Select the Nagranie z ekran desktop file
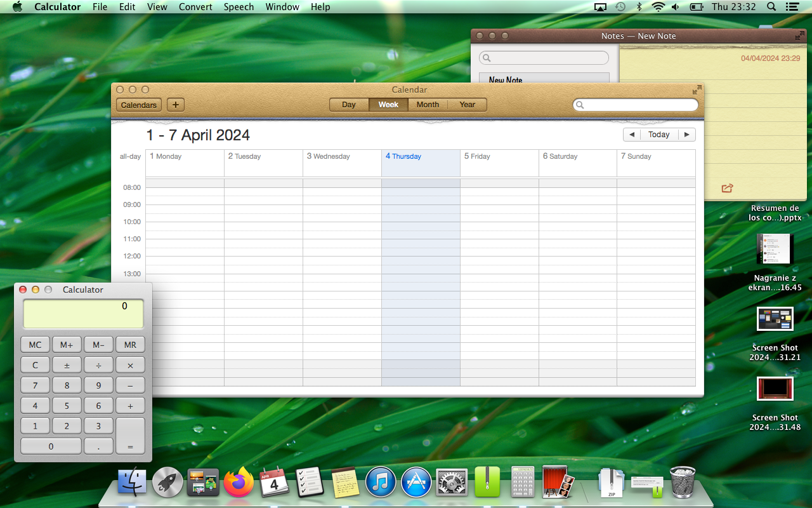This screenshot has height=508, width=812. pyautogui.click(x=775, y=263)
